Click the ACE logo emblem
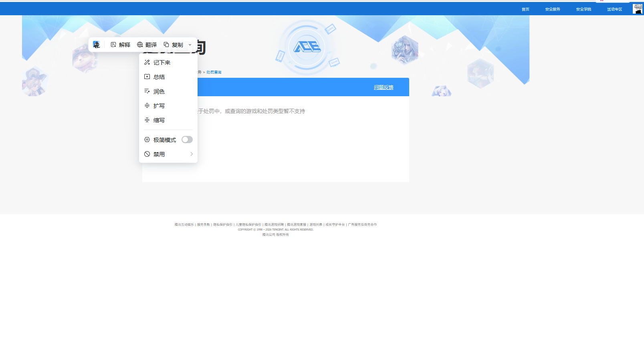644x346 pixels. [x=307, y=47]
